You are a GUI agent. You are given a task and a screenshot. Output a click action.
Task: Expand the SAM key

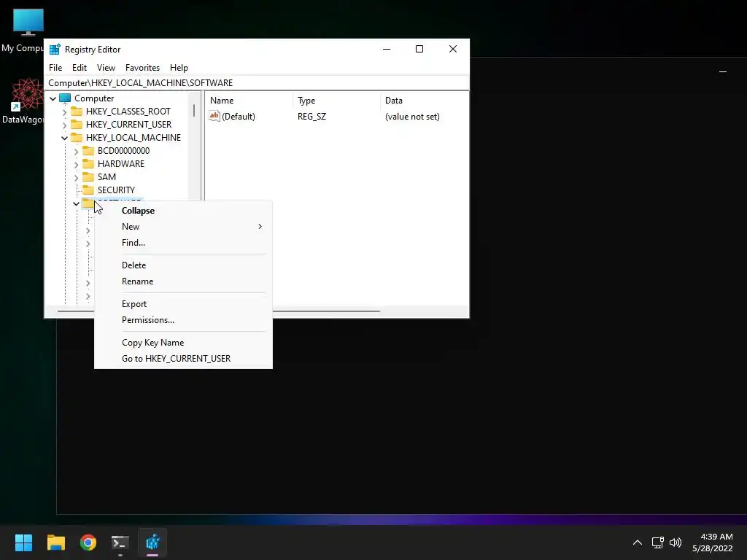76,178
